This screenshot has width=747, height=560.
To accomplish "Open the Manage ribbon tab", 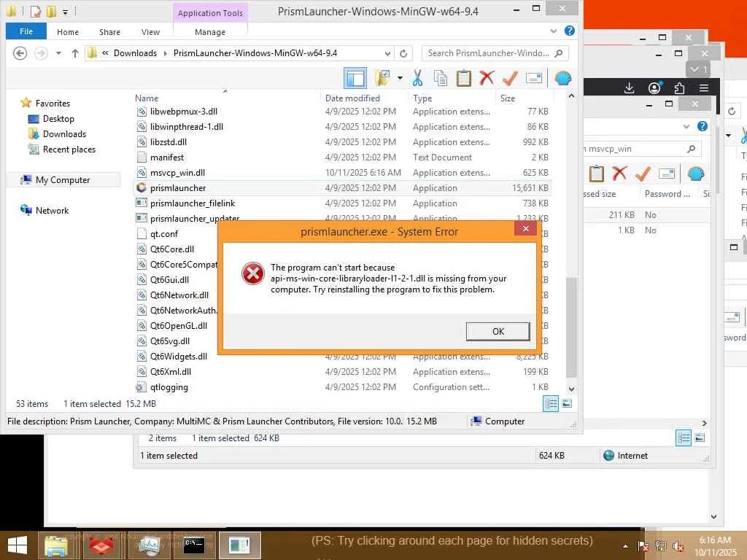I will (x=210, y=32).
